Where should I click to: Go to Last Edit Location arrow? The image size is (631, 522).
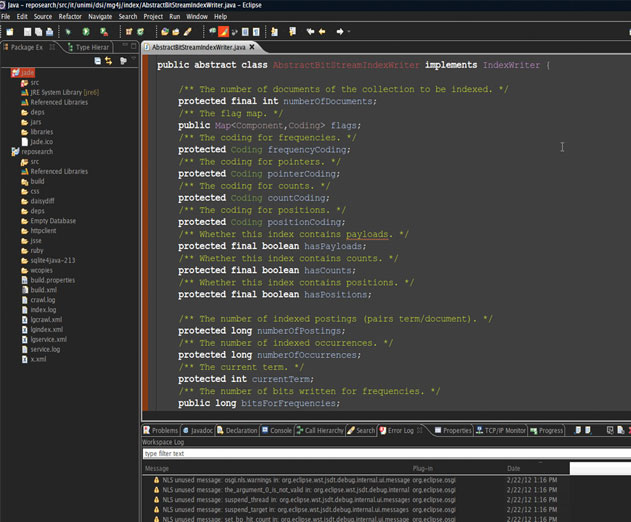click(x=310, y=31)
